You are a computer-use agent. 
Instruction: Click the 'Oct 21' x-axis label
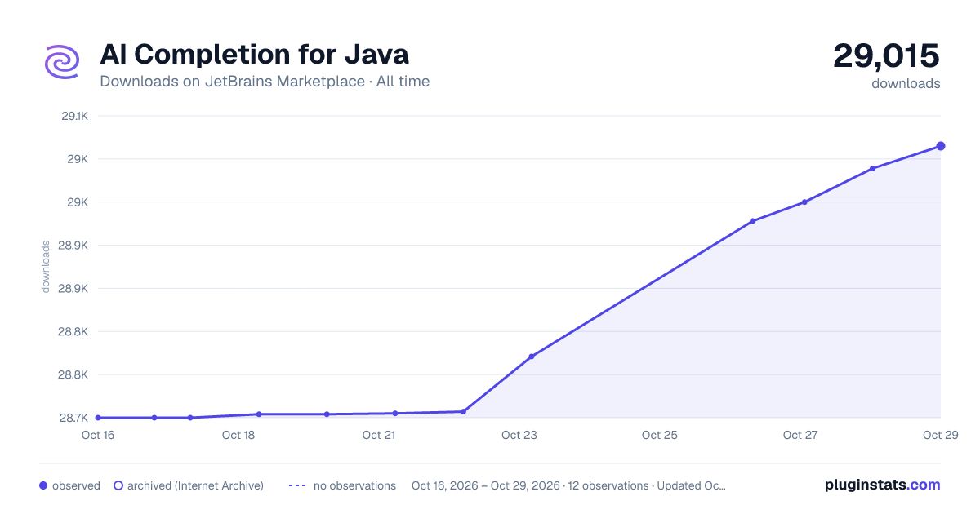coord(379,435)
